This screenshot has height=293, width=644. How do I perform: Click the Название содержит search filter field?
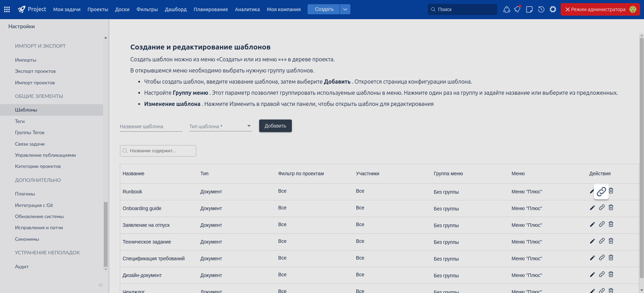tap(158, 151)
